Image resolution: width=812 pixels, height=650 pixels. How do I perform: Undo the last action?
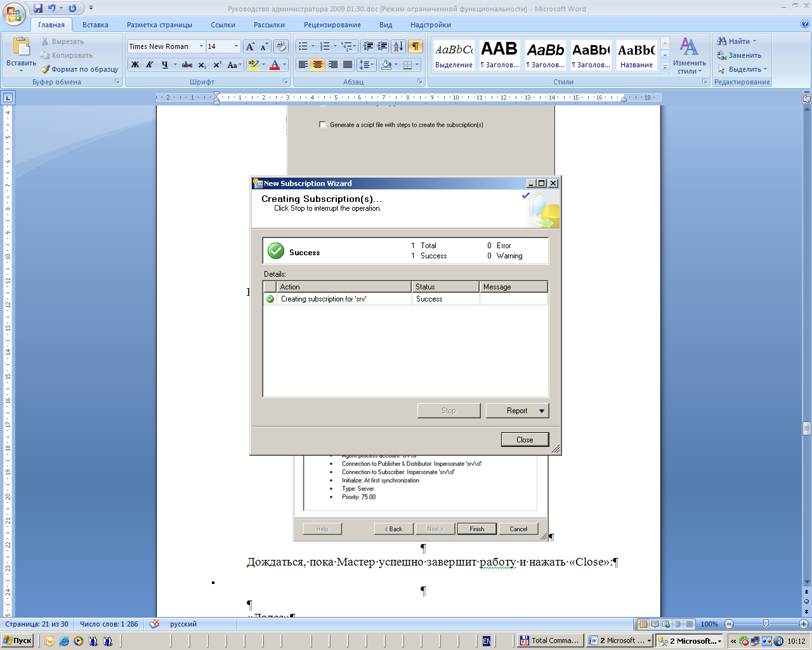click(52, 8)
